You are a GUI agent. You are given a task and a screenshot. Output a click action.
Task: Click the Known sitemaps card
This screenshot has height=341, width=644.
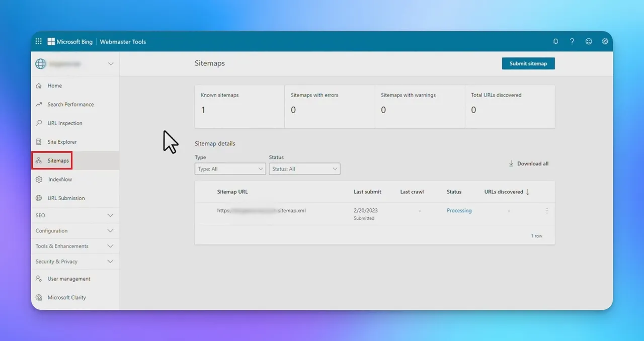pos(239,106)
